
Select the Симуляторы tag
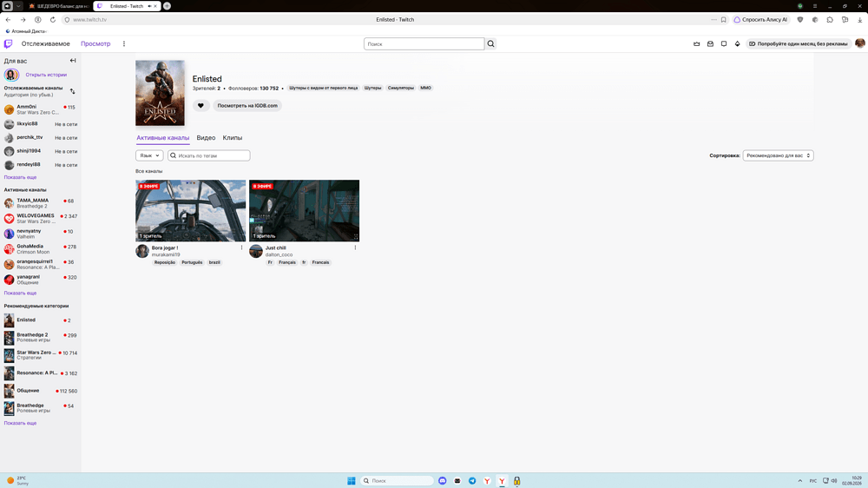401,88
